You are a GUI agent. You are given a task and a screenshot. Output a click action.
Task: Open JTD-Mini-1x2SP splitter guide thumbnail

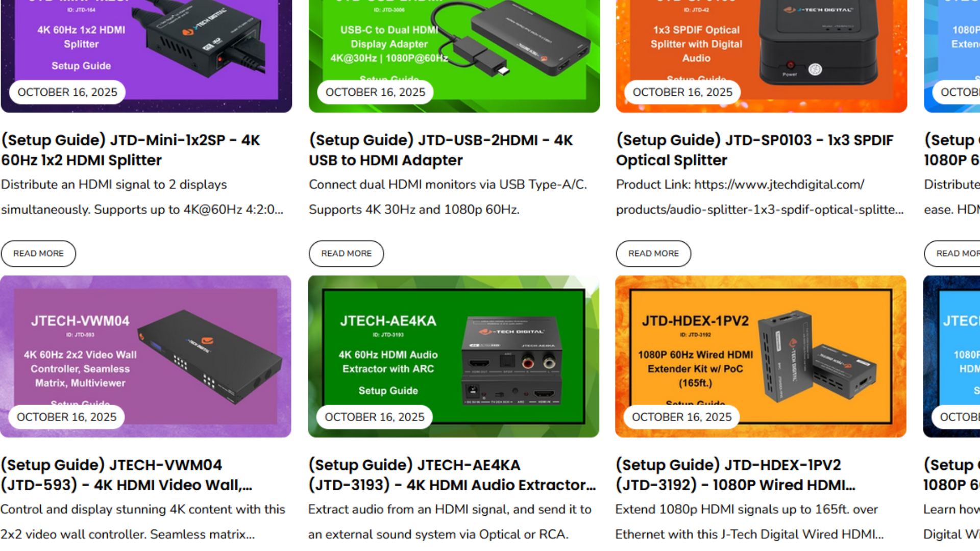[x=146, y=56]
